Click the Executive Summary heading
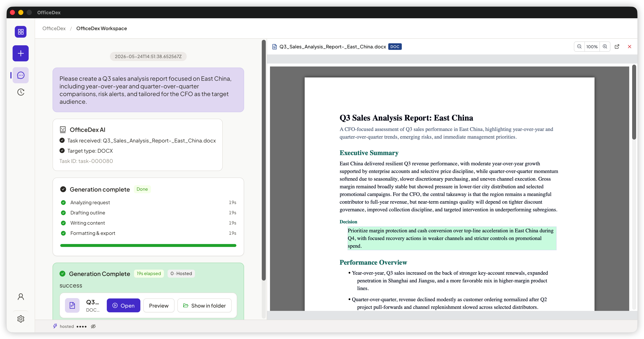Viewport: 644px width, 339px height. pos(369,153)
